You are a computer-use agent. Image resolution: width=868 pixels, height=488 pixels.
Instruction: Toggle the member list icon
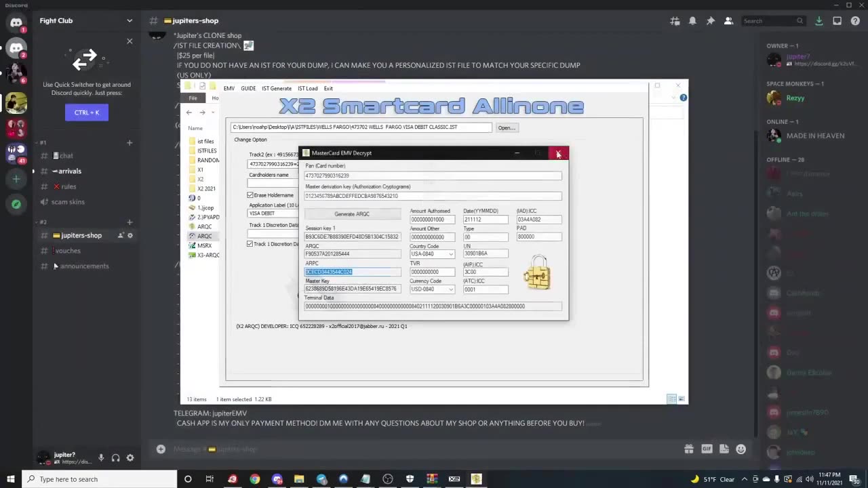click(728, 21)
